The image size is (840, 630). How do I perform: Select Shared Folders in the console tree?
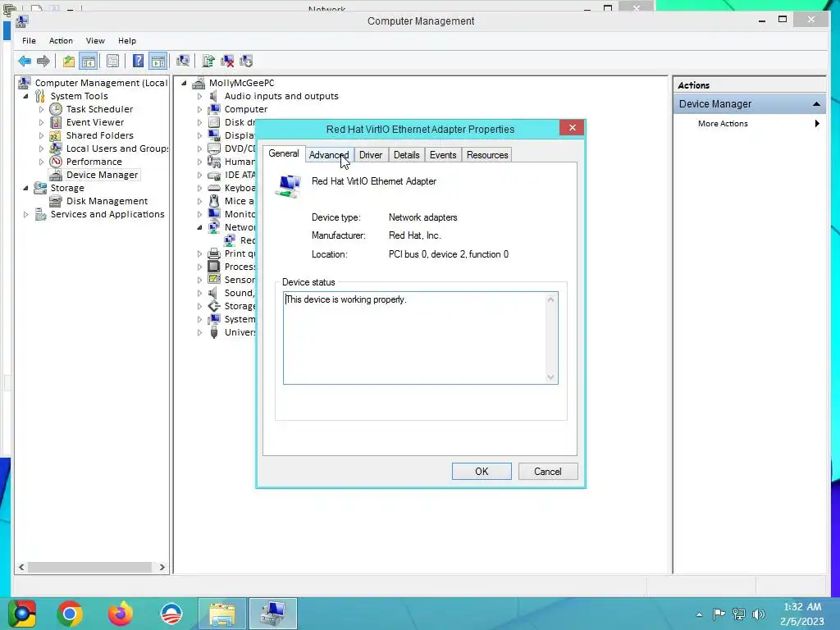tap(99, 135)
